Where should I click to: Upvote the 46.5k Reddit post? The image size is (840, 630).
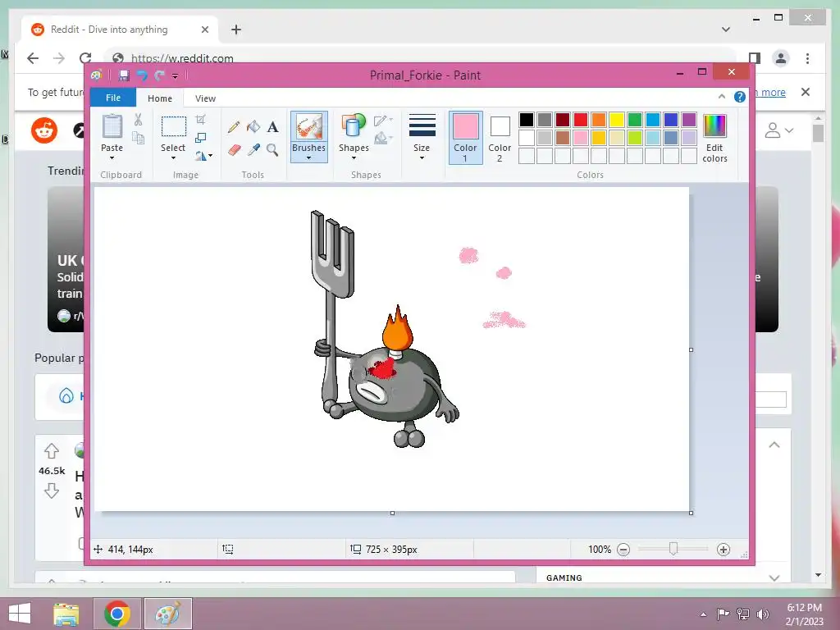[x=52, y=451]
